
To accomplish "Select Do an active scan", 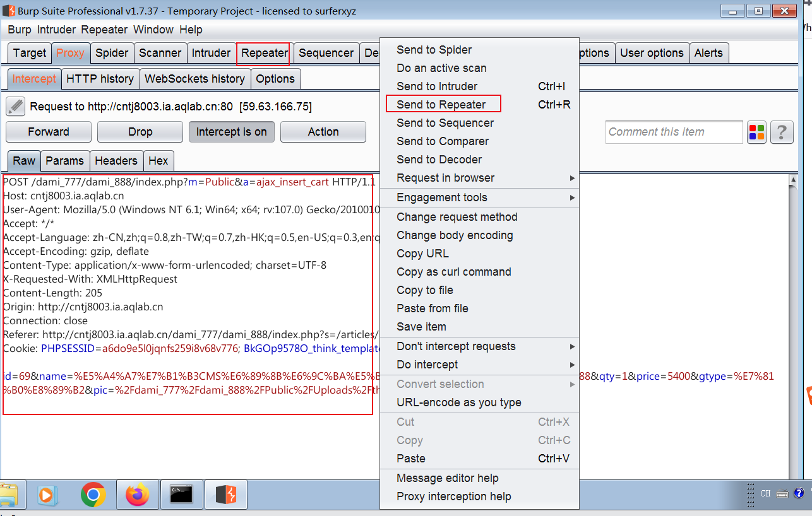I will 479,68.
